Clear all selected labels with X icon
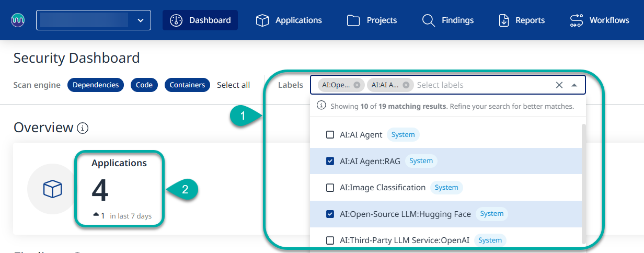This screenshot has height=253, width=644. pyautogui.click(x=559, y=85)
